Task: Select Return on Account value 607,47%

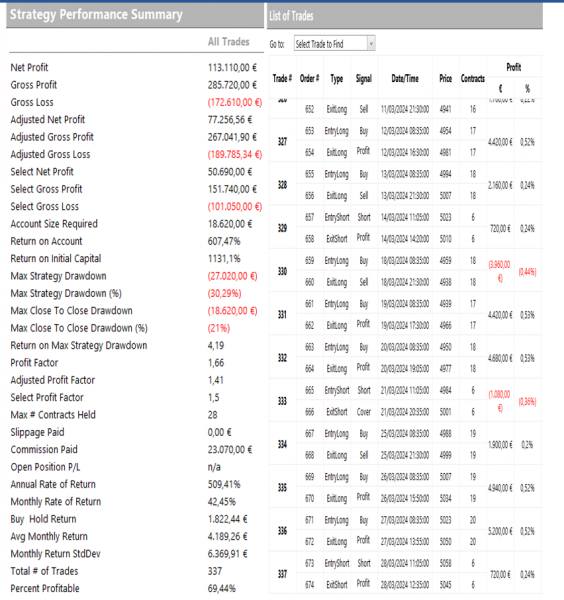Action: [224, 241]
